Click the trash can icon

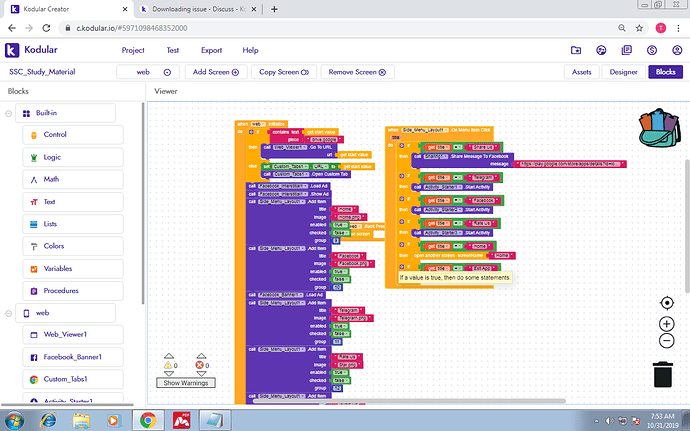tap(662, 374)
